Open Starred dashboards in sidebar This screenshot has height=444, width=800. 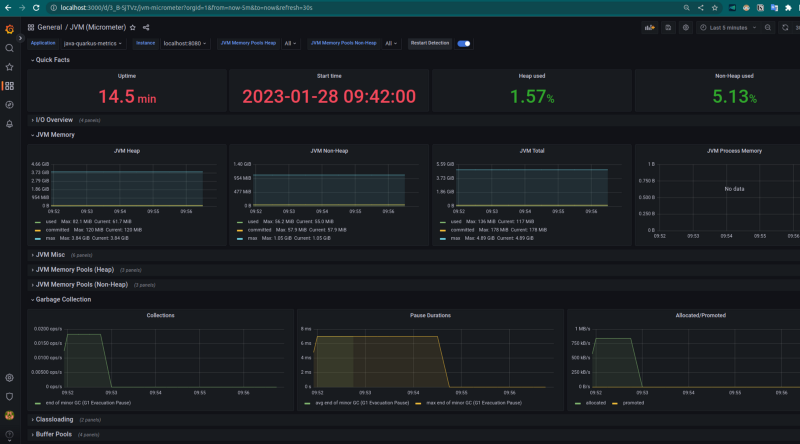point(9,67)
